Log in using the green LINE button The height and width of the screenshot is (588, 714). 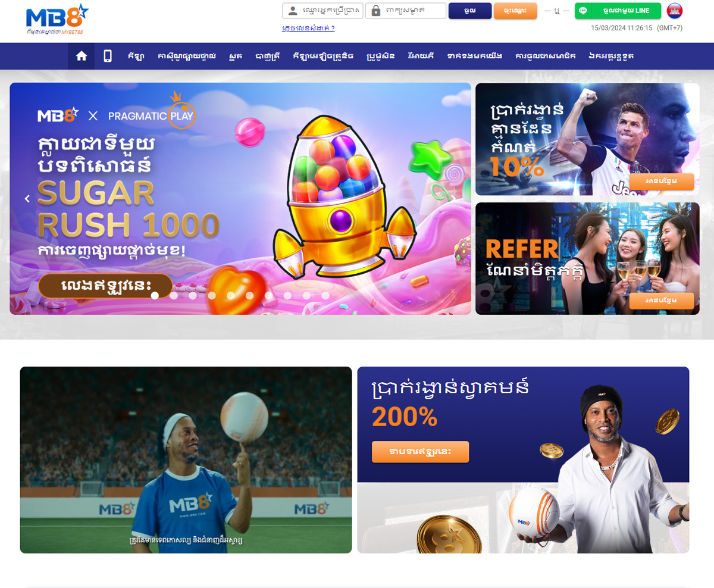(x=618, y=11)
